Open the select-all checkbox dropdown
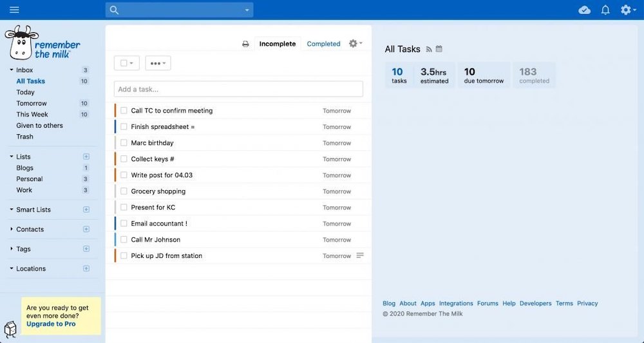Screen dimensions: 644x343 click(126, 63)
